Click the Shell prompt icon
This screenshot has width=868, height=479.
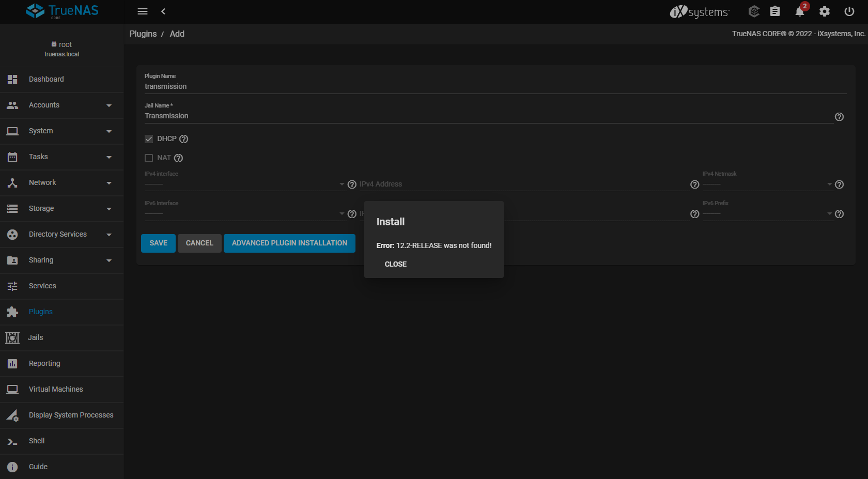(12, 441)
